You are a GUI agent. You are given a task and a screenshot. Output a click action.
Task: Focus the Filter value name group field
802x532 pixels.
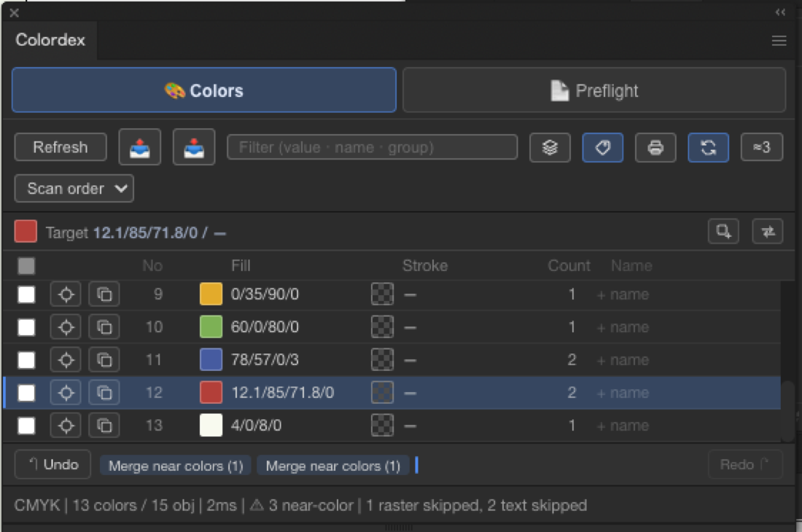(373, 147)
